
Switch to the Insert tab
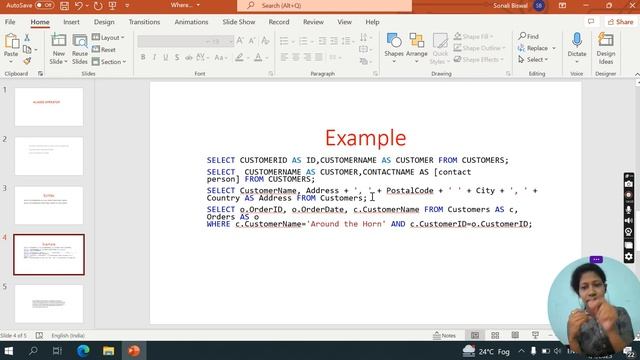tap(71, 22)
